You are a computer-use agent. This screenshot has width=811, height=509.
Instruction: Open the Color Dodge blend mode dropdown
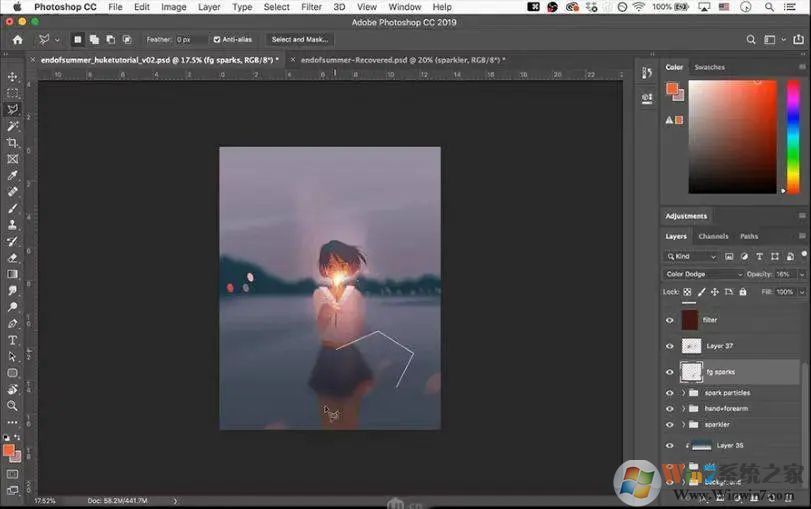(703, 274)
